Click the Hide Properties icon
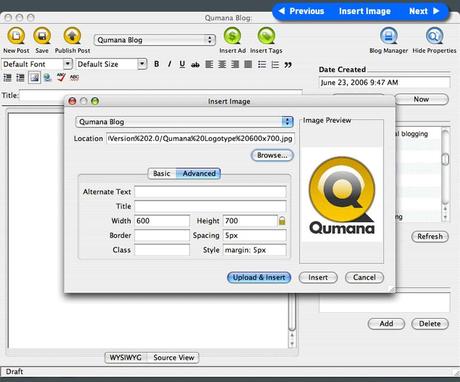The image size is (460, 382). [x=434, y=36]
